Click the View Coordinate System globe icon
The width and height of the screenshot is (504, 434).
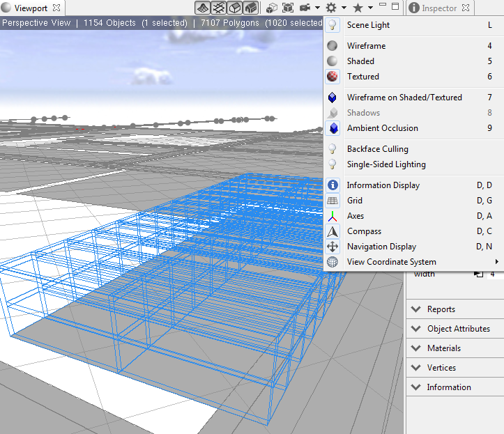(333, 262)
